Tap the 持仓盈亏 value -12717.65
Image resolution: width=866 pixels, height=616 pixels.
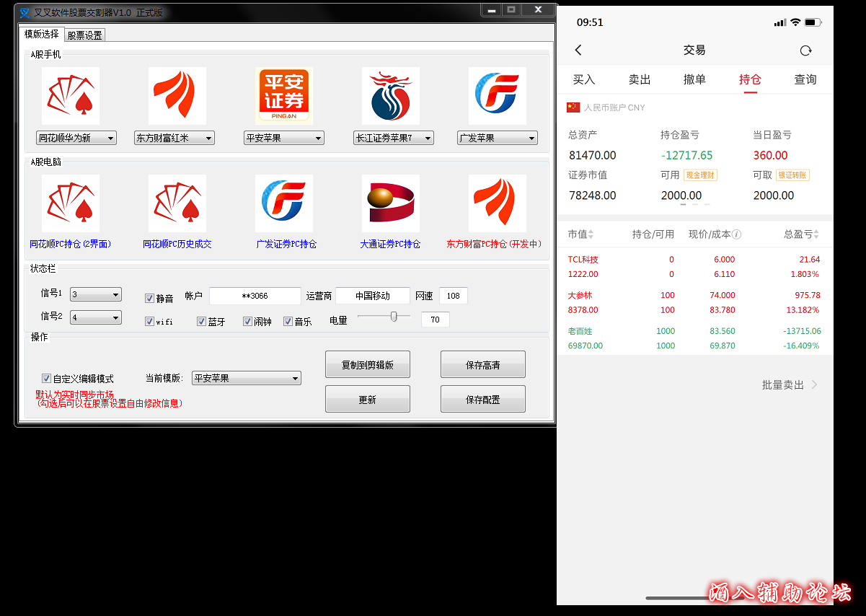coord(686,155)
